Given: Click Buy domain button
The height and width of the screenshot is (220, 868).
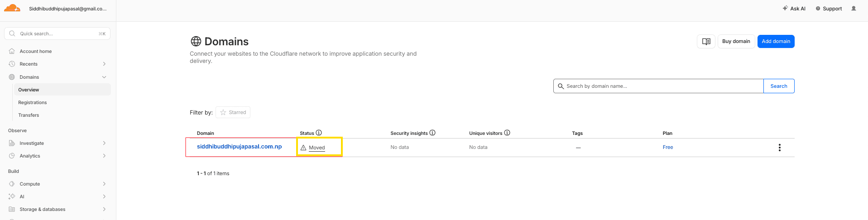Looking at the screenshot, I should [x=736, y=41].
